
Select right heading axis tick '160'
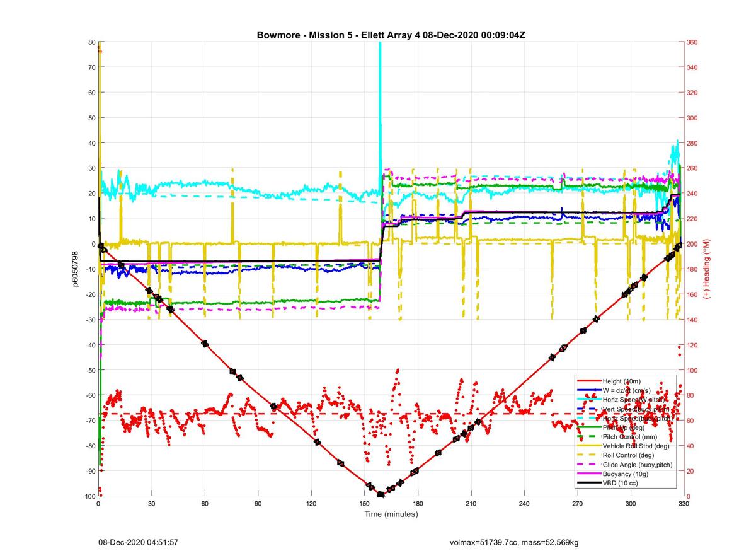[x=692, y=294]
